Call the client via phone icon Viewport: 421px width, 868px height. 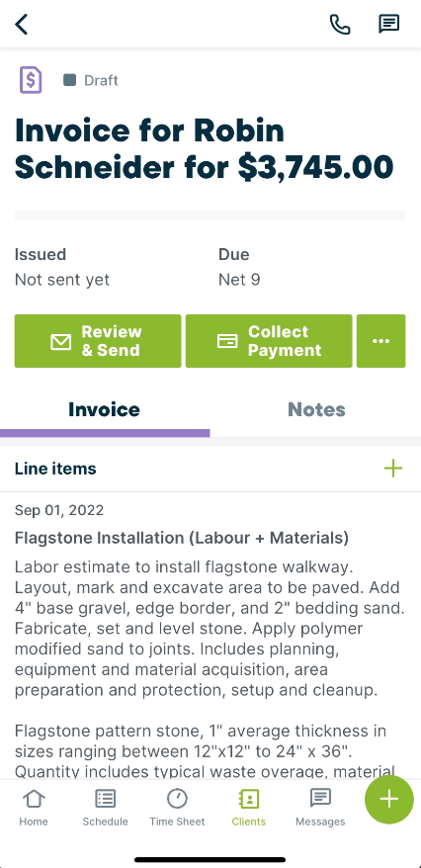(x=340, y=25)
